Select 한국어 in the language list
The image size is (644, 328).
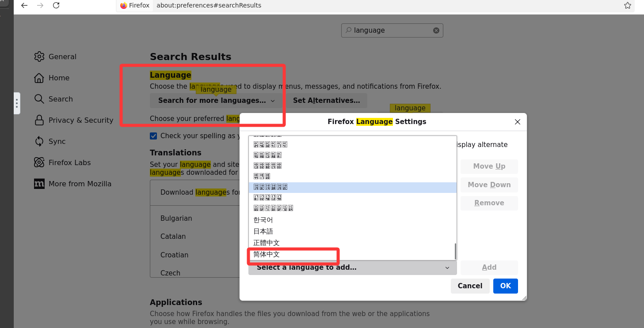[352, 220]
